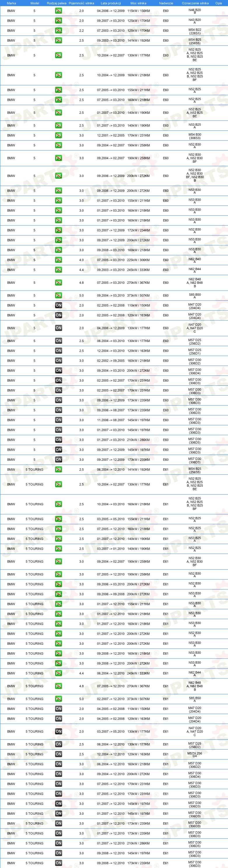Viewport: 228px width, 868px height.
Task: Click petrol icon for 5 TOURING 4.4 N62 B44
Action: (58, 673)
